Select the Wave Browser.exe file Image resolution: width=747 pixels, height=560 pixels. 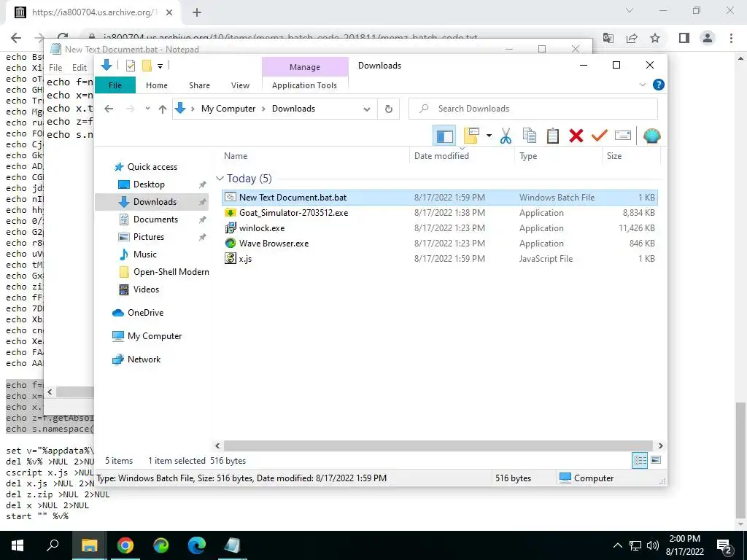pos(440,244)
